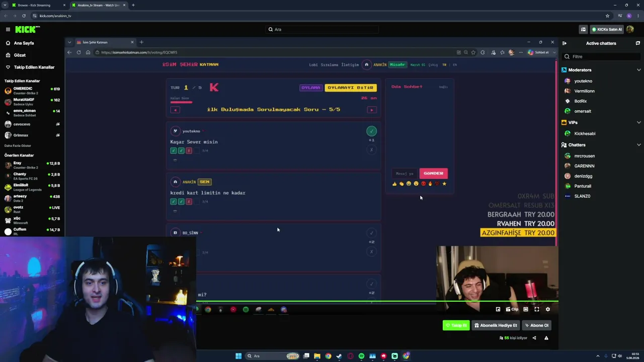This screenshot has height=362, width=644.
Task: Click the Abone Ol subscribe button
Action: pos(536,325)
